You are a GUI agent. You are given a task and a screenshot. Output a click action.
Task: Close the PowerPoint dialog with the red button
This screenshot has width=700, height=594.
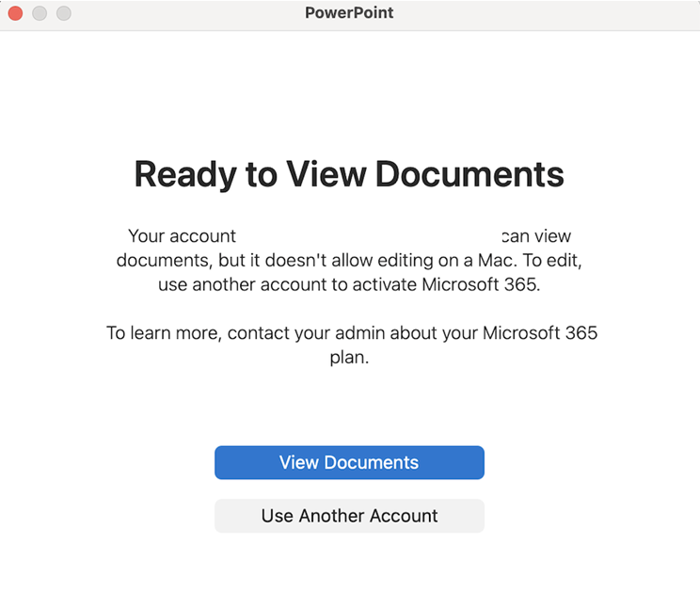[x=16, y=13]
